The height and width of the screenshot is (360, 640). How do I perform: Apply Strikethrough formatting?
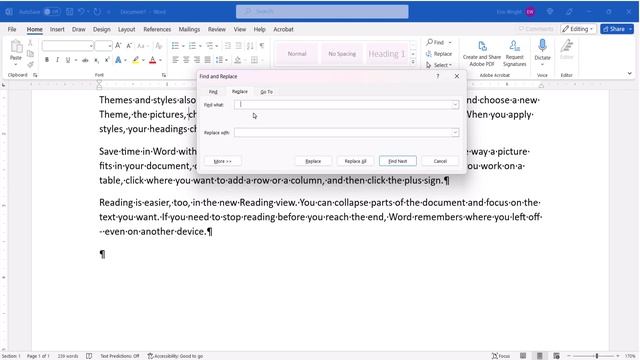tap(85, 60)
